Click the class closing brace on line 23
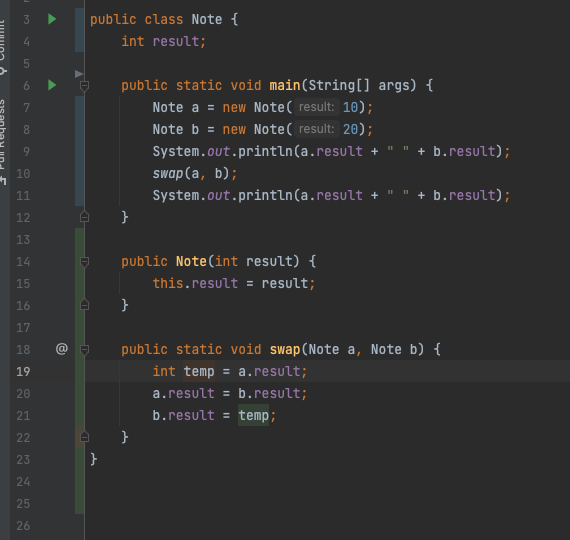 93,459
